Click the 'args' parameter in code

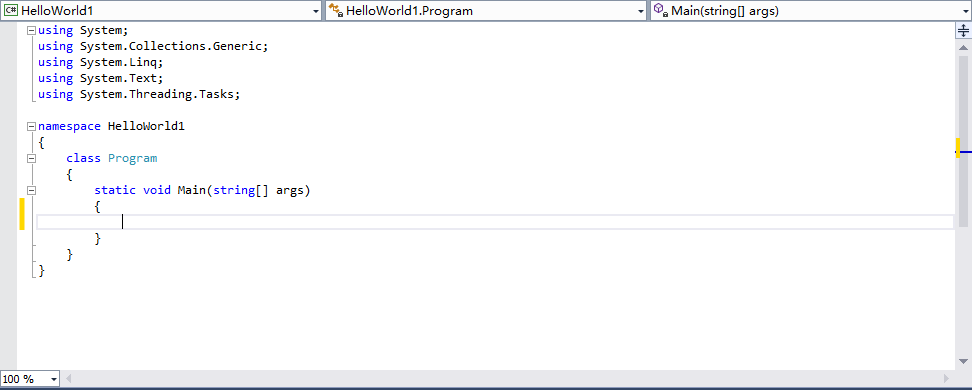290,191
